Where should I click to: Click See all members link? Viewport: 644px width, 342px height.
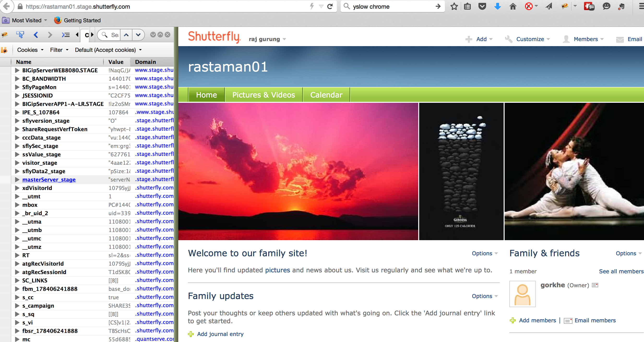[621, 271]
